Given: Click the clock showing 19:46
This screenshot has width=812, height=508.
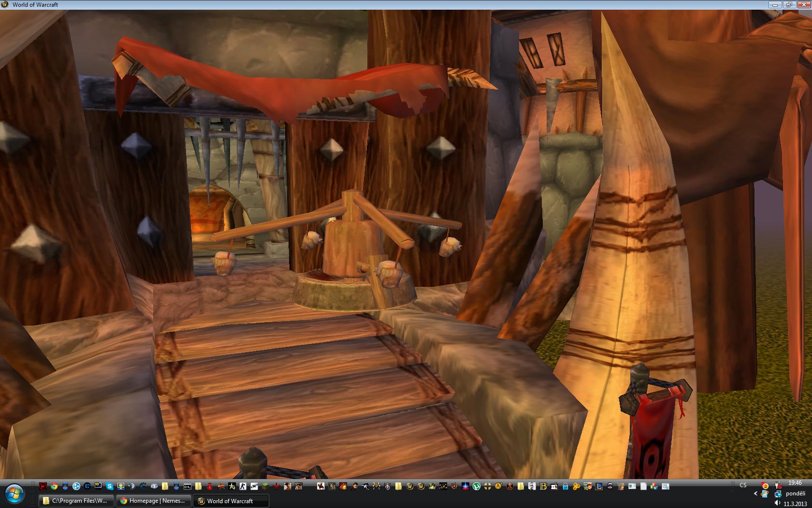Looking at the screenshot, I should (795, 483).
